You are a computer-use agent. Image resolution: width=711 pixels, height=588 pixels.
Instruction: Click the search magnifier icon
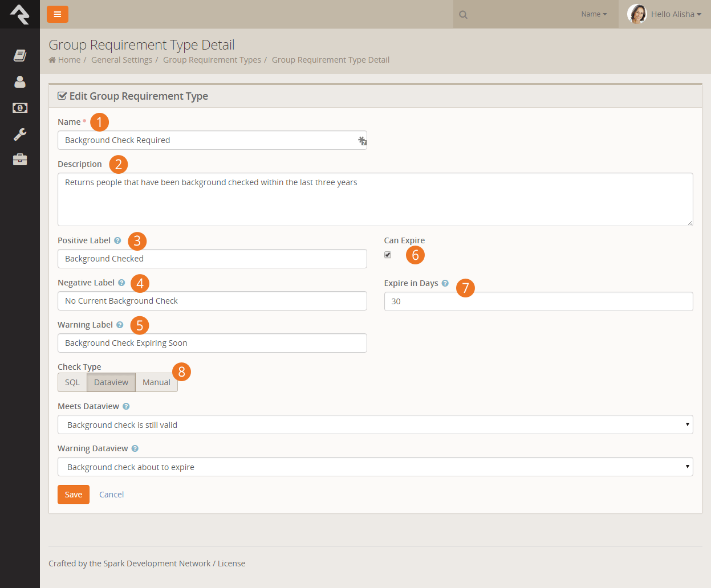(464, 15)
